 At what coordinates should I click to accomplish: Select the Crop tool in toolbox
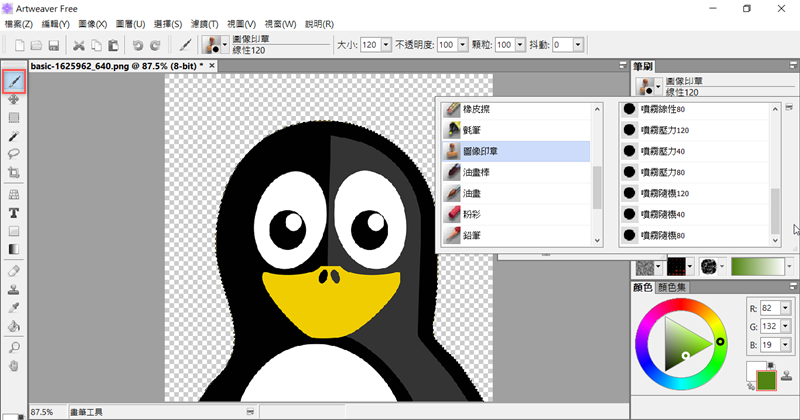[x=14, y=173]
